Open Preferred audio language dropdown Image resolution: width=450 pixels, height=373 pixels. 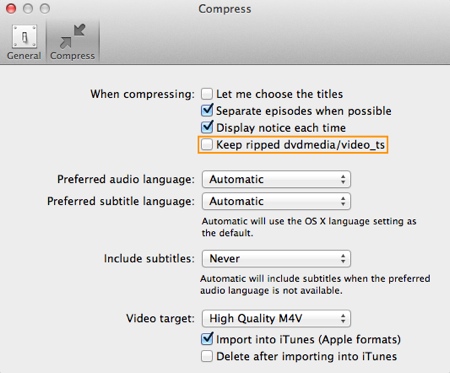pyautogui.click(x=276, y=179)
